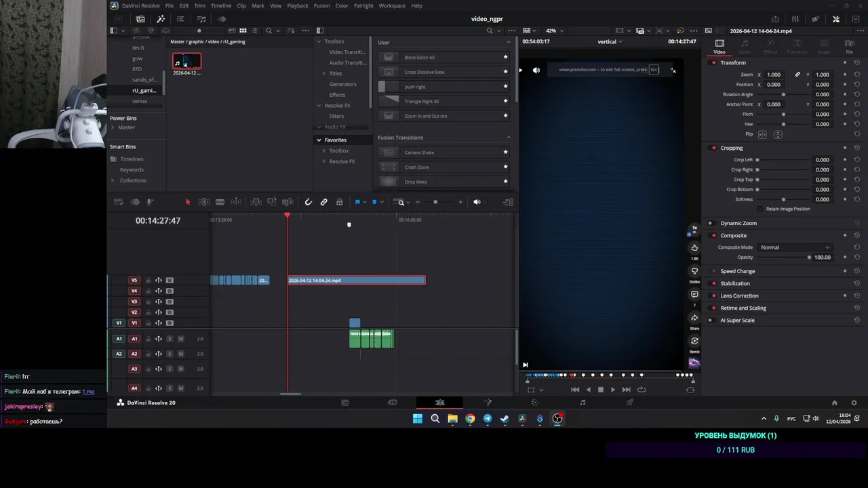This screenshot has height=488, width=868.
Task: Collapse the Fusion Transitions section
Action: 509,138
